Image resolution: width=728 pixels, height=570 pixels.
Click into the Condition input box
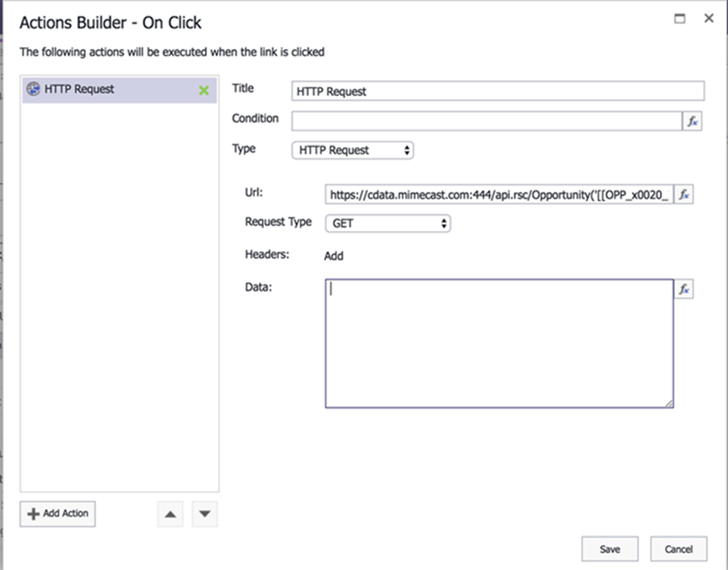pos(487,121)
